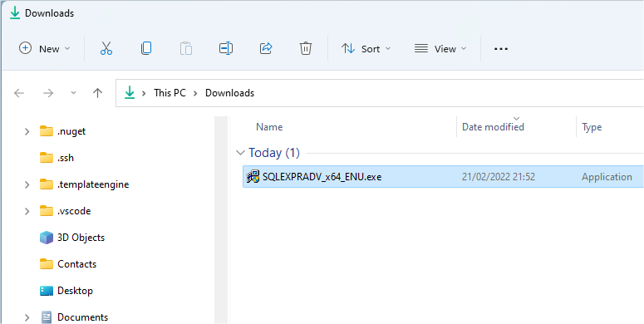Open recent locations chevron dropdown

pyautogui.click(x=73, y=93)
